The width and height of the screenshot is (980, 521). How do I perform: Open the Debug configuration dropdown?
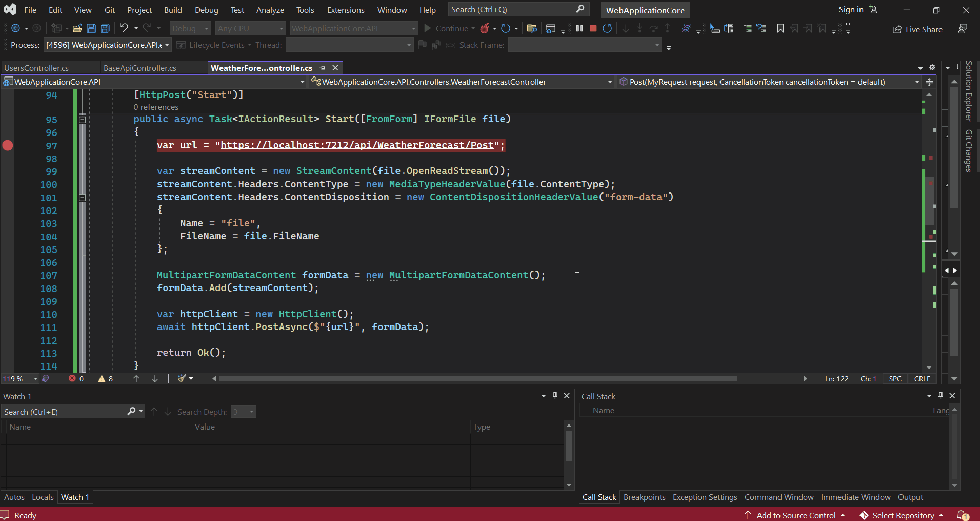click(x=190, y=28)
